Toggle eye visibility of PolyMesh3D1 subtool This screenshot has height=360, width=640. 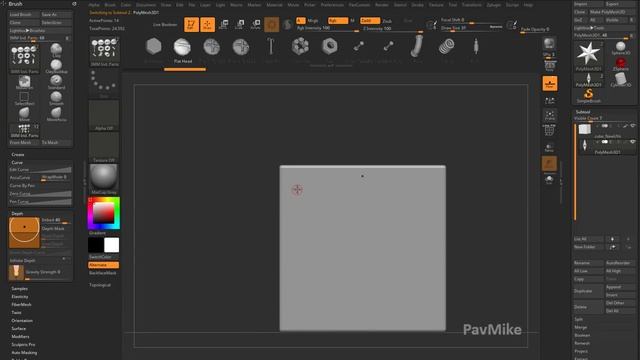[x=633, y=142]
